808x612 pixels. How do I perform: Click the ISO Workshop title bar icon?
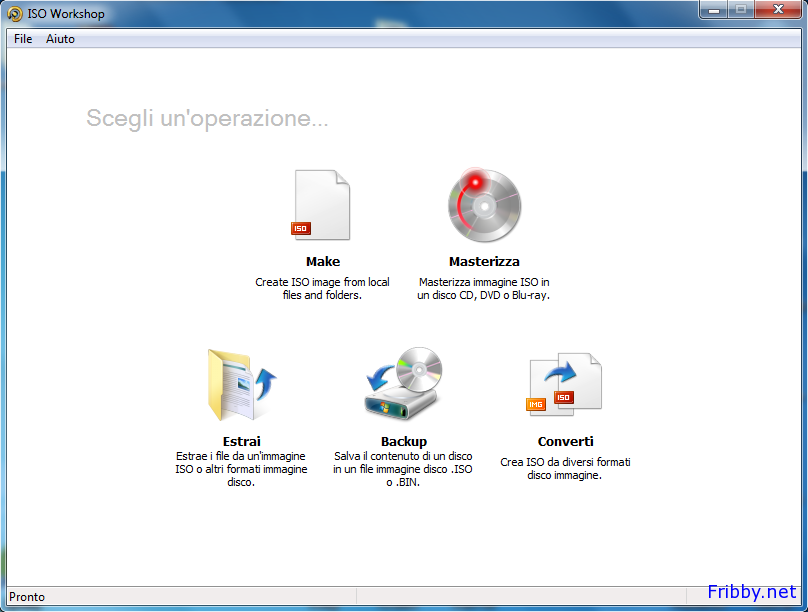tap(15, 14)
